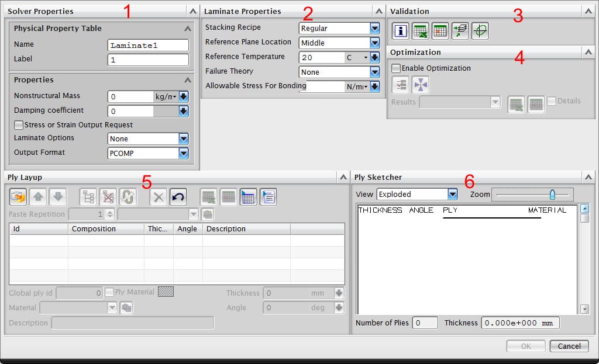
Task: Open the Ply Sketcher View dropdown
Action: coord(452,194)
